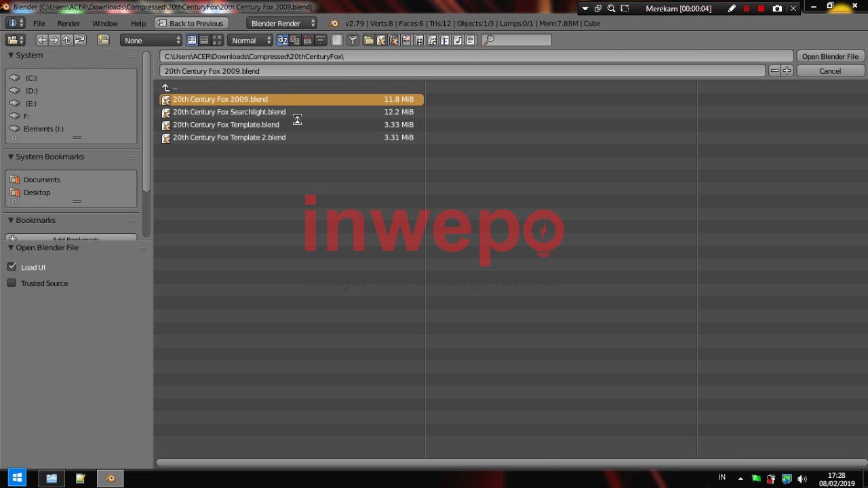Select 20th Century Fox Template 2.blend
This screenshot has height=488, width=868.
click(292, 138)
